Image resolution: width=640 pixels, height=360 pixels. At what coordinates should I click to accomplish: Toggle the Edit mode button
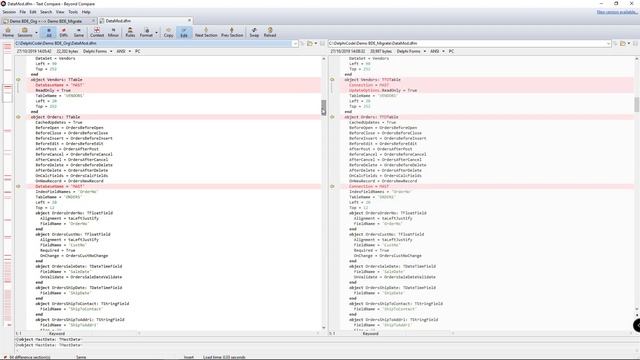[x=184, y=32]
